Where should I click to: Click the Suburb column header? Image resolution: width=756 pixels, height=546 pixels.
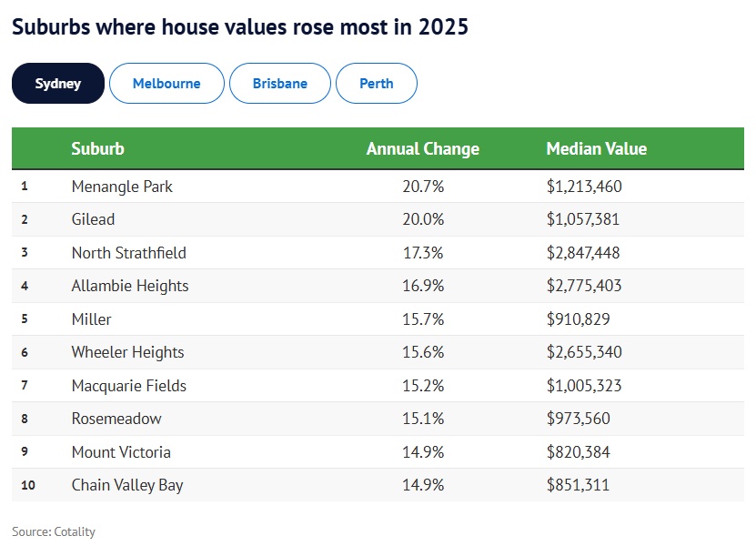pyautogui.click(x=98, y=149)
